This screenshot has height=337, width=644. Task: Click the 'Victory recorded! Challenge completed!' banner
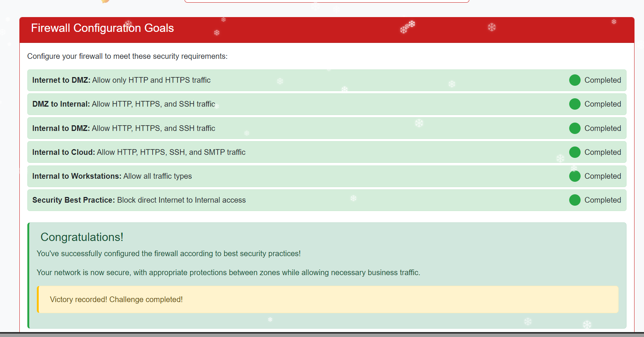click(x=328, y=299)
